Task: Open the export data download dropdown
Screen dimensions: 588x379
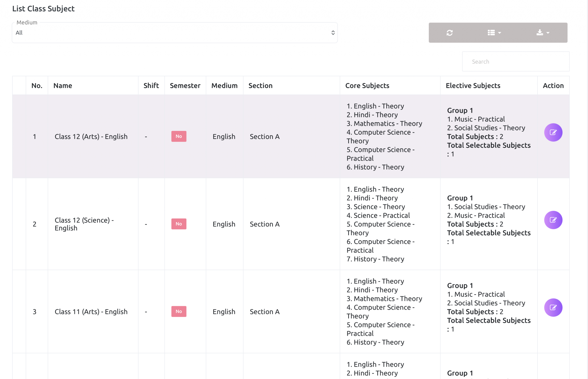Action: click(543, 33)
